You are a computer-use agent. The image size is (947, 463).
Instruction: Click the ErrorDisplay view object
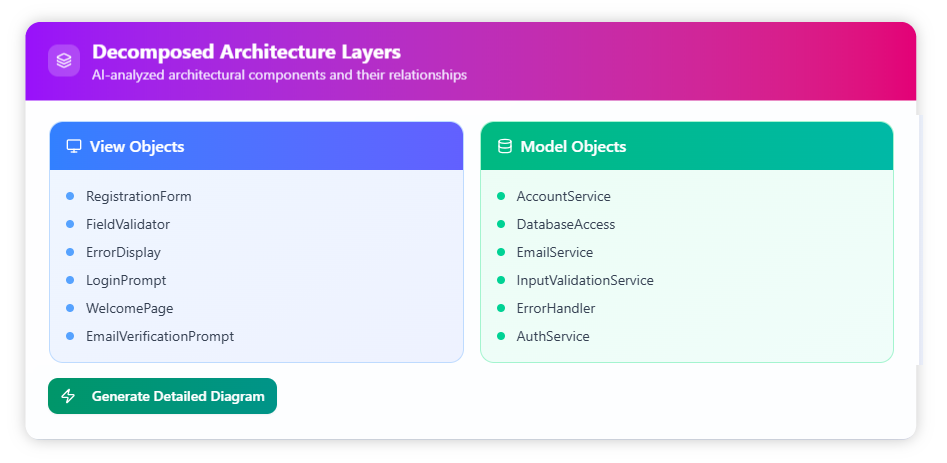click(123, 252)
